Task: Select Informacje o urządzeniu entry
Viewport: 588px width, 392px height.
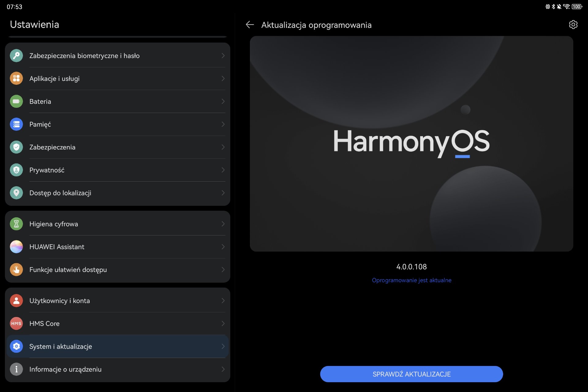Action: coord(118,369)
